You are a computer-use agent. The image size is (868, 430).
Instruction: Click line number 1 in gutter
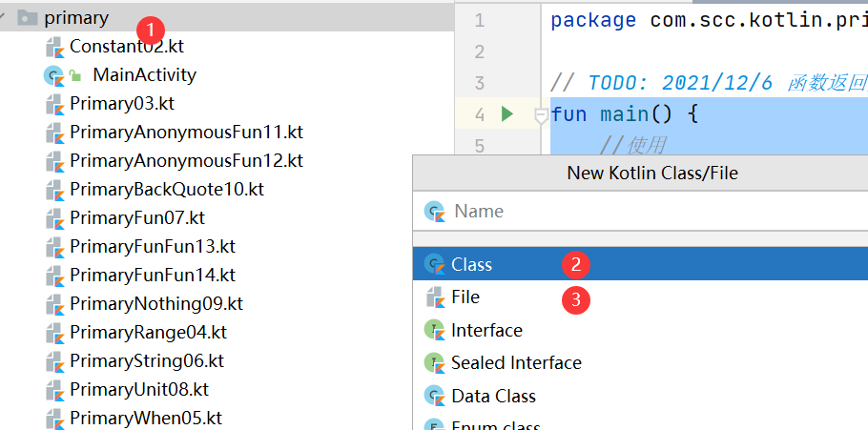click(480, 21)
